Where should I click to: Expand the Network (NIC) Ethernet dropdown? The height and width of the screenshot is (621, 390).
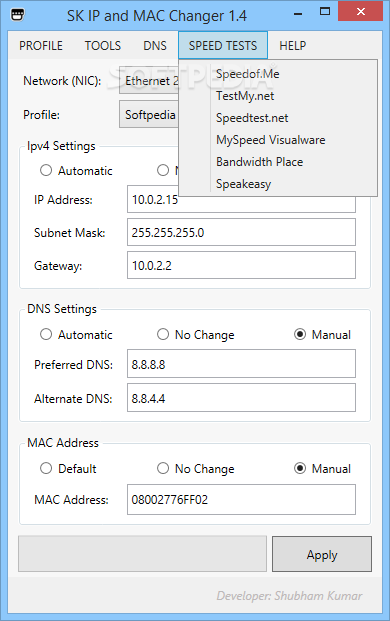(149, 80)
